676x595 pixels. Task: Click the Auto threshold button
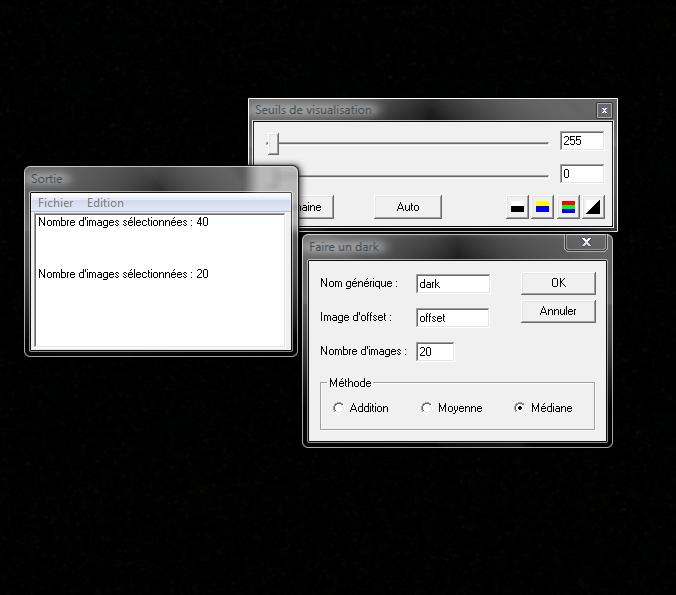tap(408, 207)
